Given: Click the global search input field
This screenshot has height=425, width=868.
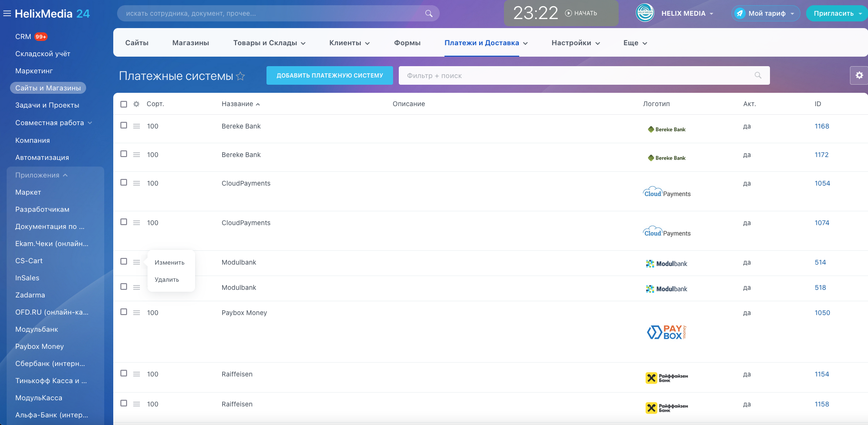Looking at the screenshot, I should 278,13.
